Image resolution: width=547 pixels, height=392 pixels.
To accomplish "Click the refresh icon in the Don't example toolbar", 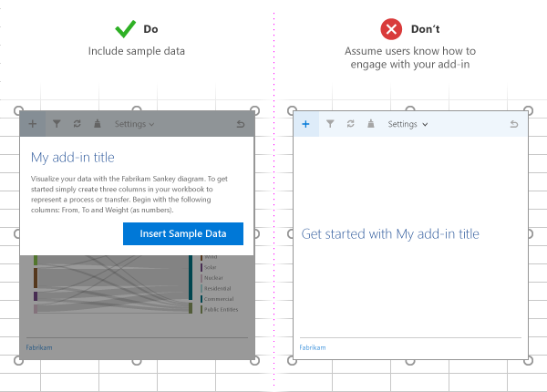I will (351, 124).
